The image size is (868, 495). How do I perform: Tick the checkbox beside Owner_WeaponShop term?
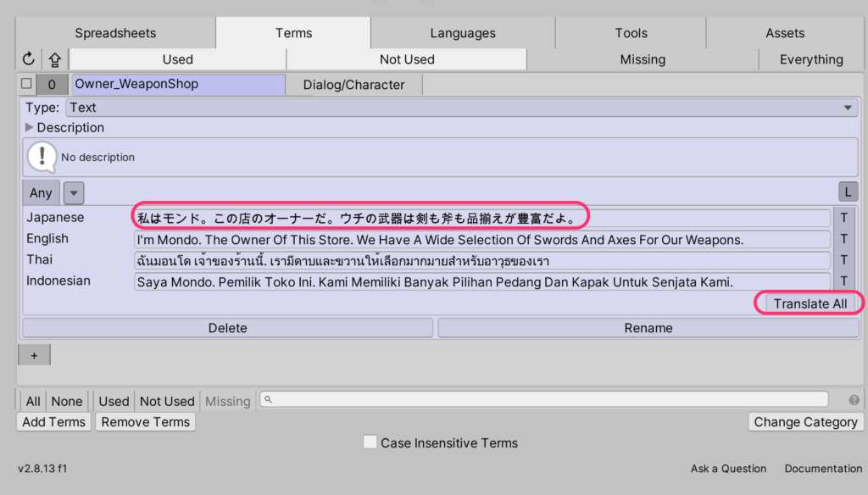click(x=26, y=84)
